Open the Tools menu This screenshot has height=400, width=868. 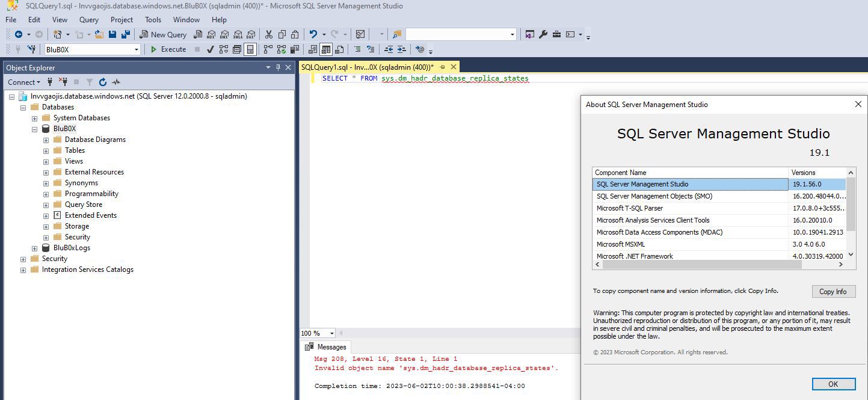153,19
